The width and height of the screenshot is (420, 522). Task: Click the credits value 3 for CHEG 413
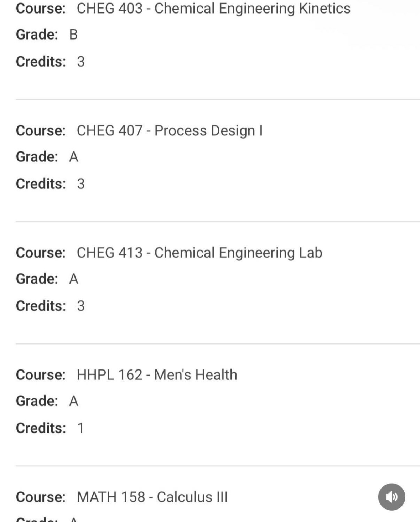pyautogui.click(x=81, y=306)
